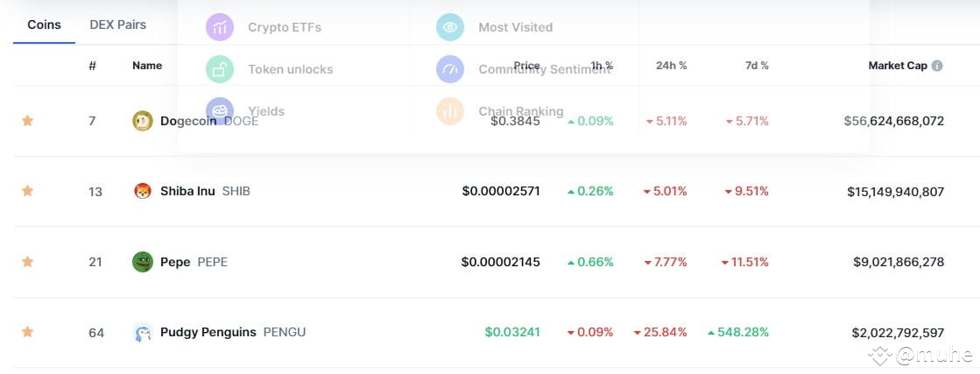Click the Market Cap info icon
The width and height of the screenshot is (980, 374).
point(937,66)
